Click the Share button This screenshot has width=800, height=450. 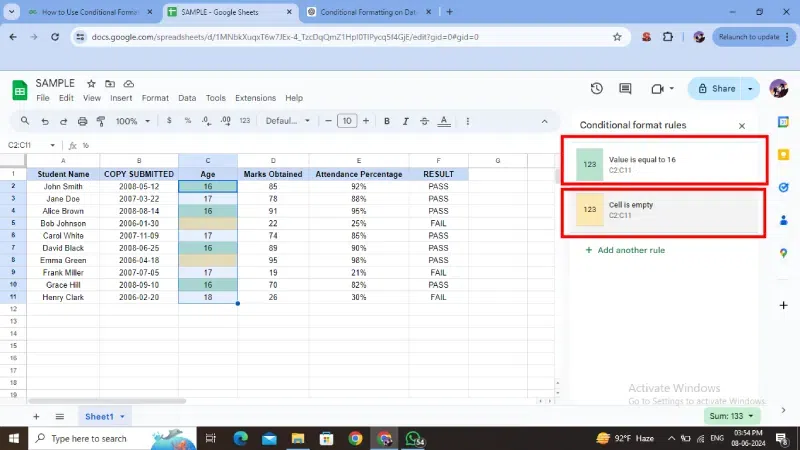click(x=717, y=89)
